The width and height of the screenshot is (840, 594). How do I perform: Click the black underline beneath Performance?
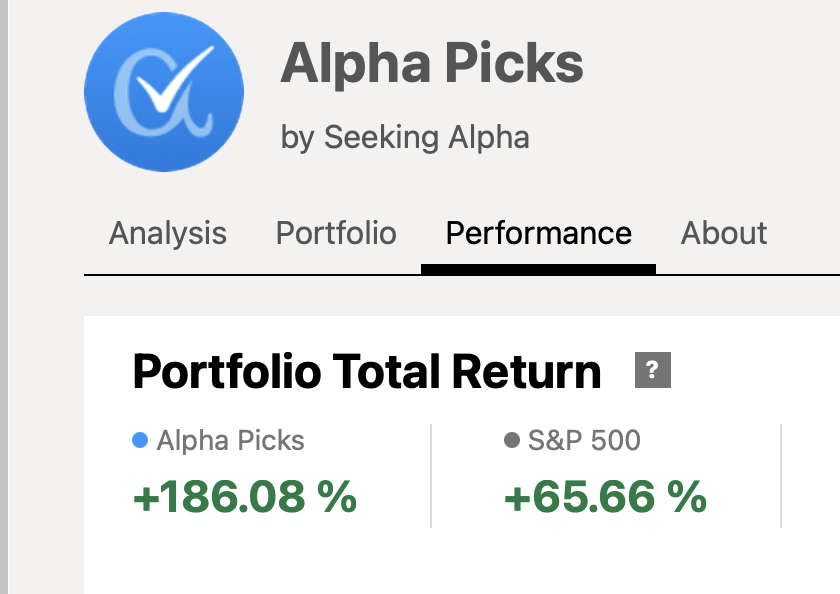pos(538,268)
